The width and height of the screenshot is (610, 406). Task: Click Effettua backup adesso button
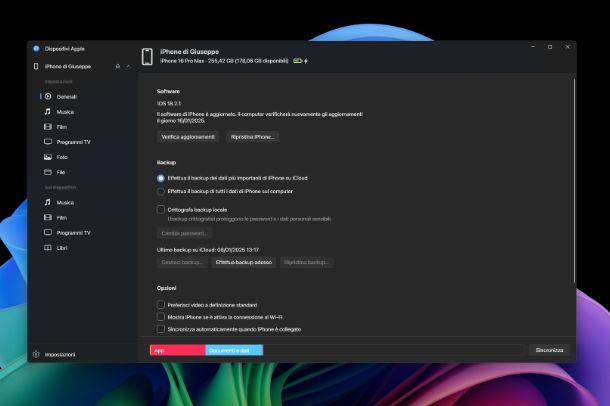[x=244, y=262]
